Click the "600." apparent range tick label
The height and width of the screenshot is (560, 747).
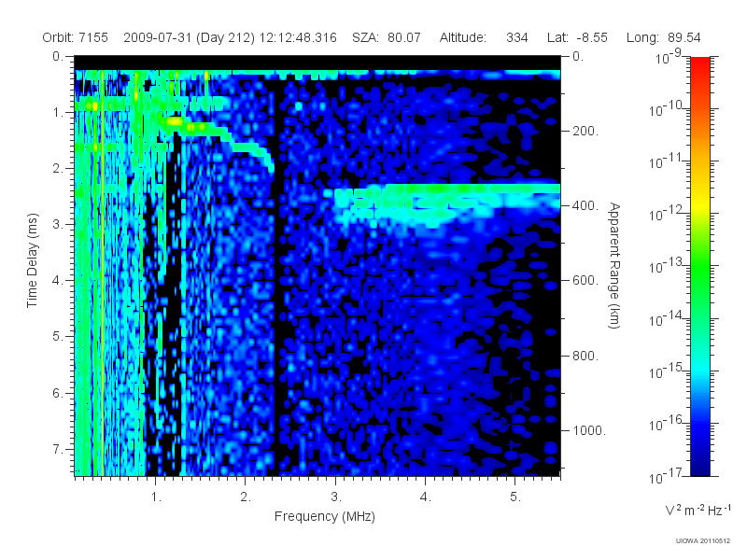tap(585, 281)
